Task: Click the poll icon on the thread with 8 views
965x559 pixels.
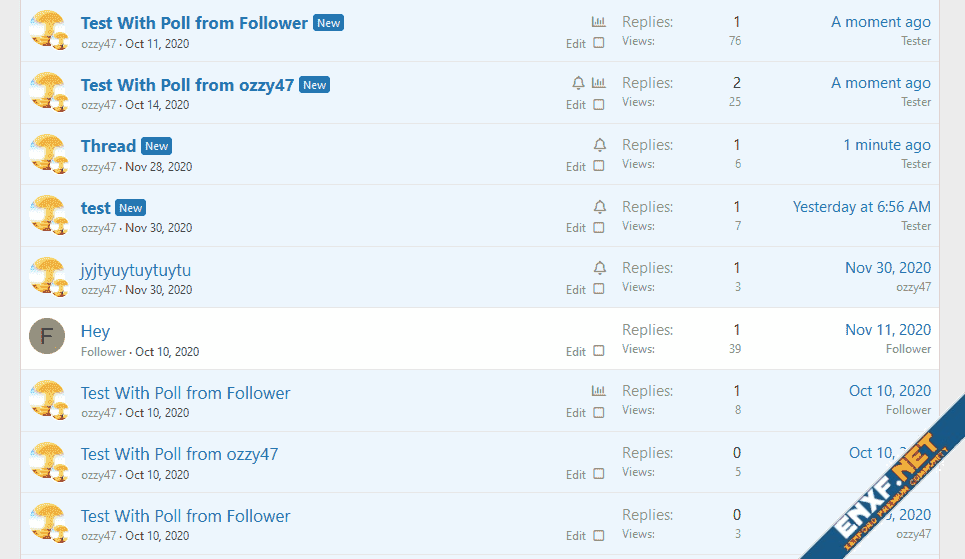Action: pyautogui.click(x=599, y=391)
